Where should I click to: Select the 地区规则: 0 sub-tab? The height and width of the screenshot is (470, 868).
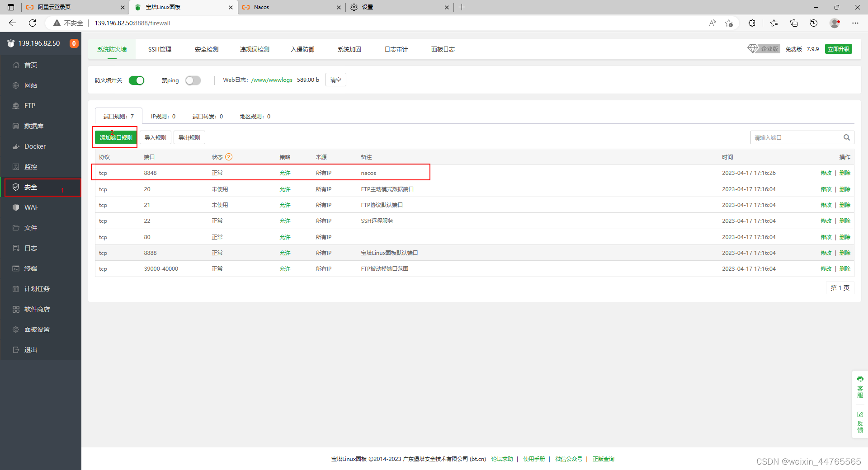(255, 116)
